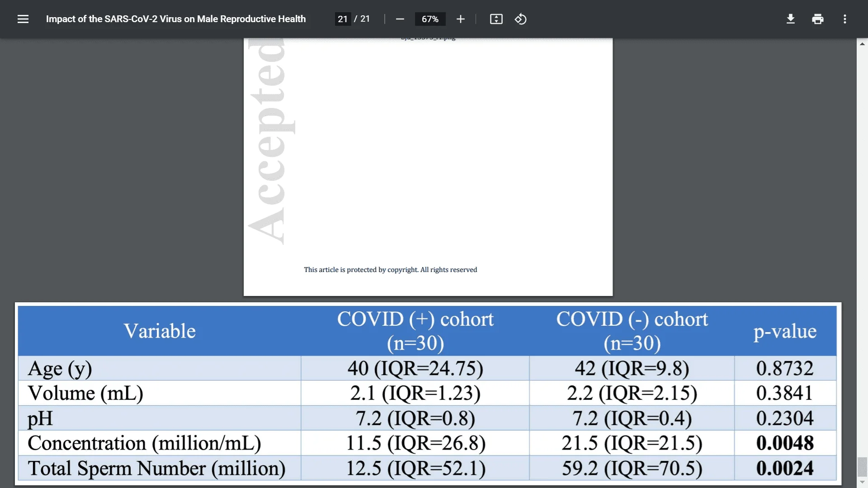
Task: Rotate the document counterclockwise
Action: point(520,19)
